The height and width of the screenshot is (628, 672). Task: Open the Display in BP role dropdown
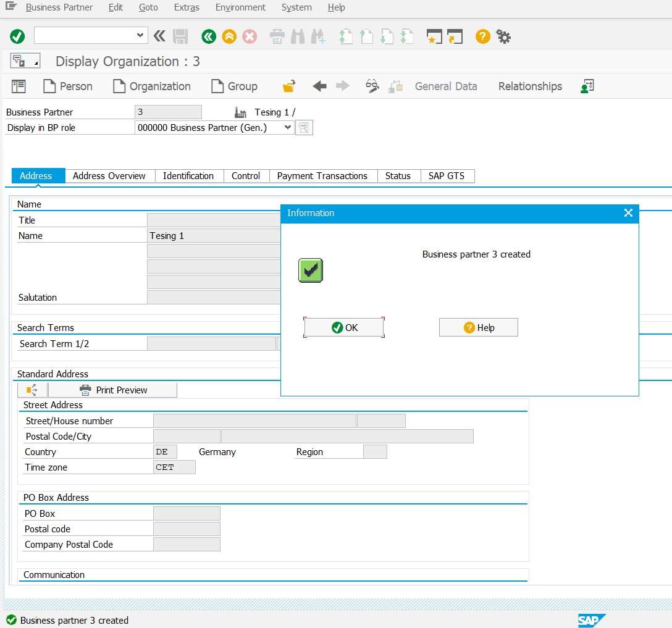[288, 127]
